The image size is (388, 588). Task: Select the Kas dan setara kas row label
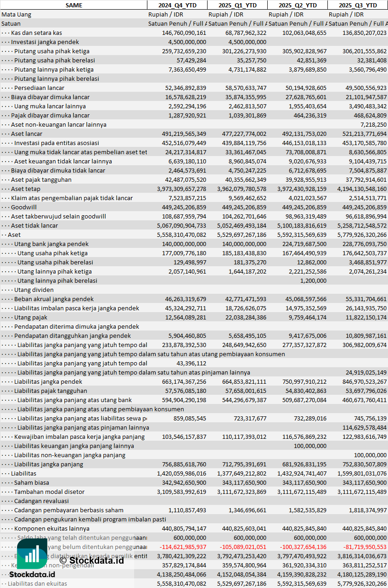[x=36, y=33]
